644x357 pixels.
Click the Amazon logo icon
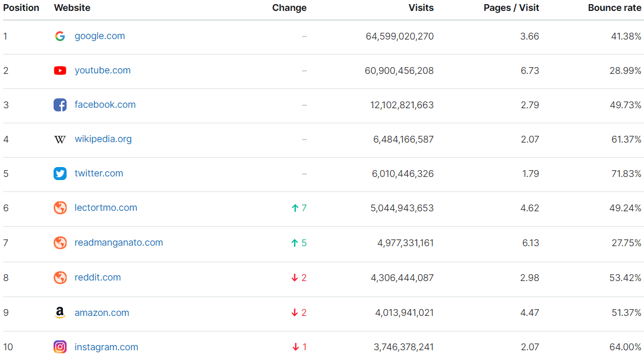coord(60,313)
